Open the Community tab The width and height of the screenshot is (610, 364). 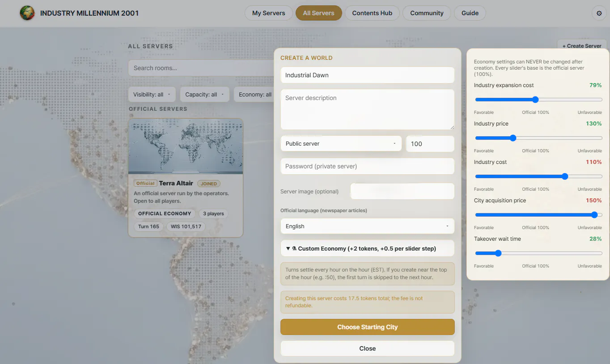pyautogui.click(x=427, y=13)
